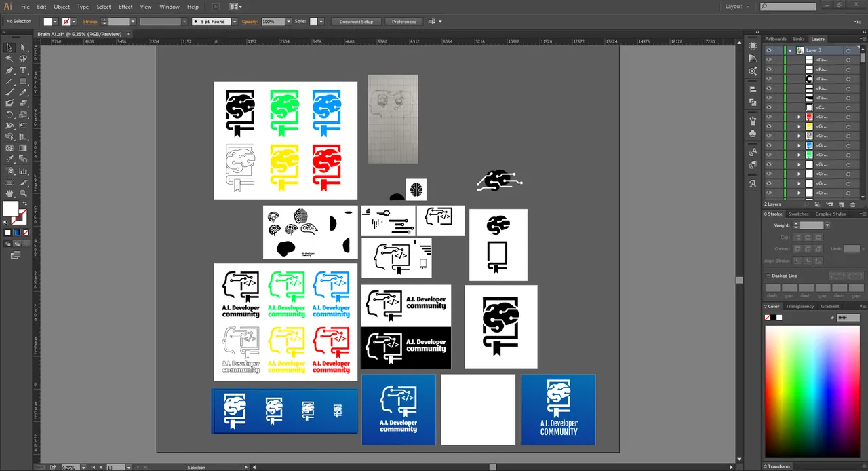The height and width of the screenshot is (471, 868).
Task: Open the Color Guide panel icon
Action: [753, 58]
